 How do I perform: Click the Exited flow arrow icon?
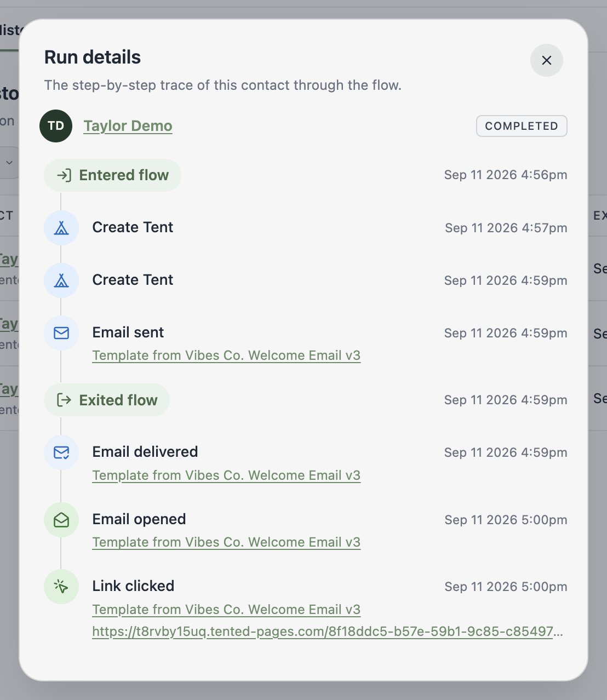click(64, 400)
